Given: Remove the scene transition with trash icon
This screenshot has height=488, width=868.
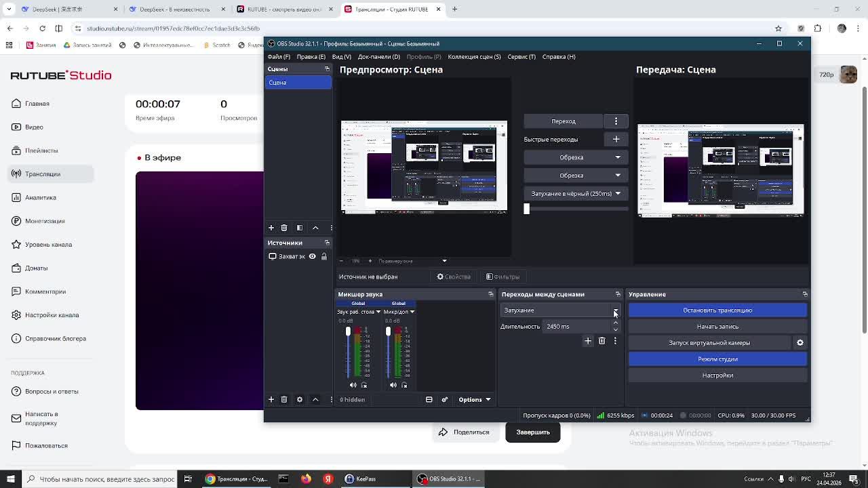Looking at the screenshot, I should click(x=601, y=341).
